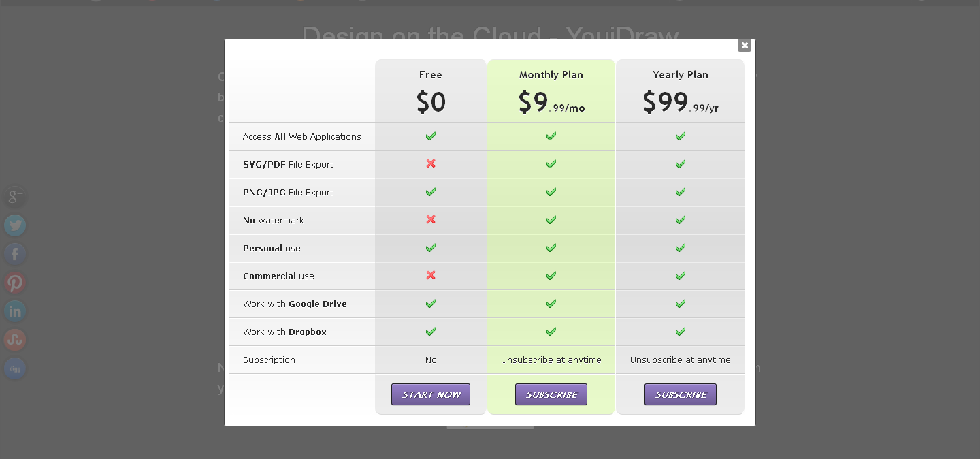Click Monthly Plan Dropbox green checkmark
This screenshot has height=459, width=980.
[x=551, y=332]
